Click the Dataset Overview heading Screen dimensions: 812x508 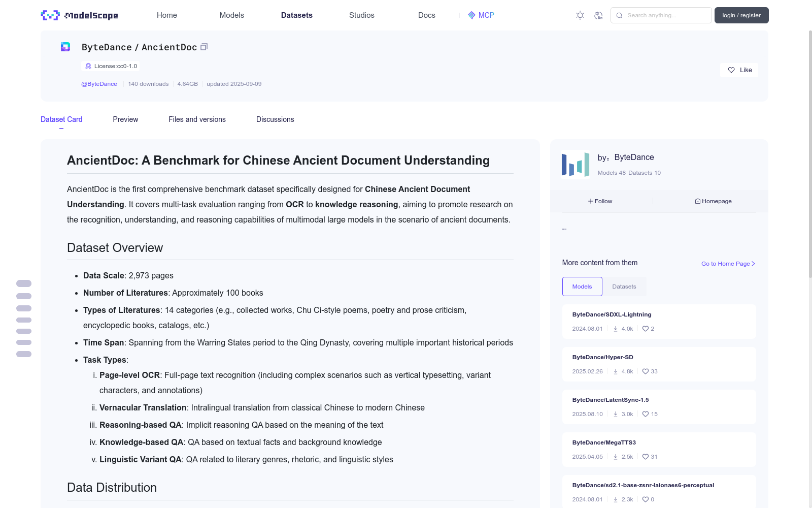[x=115, y=248]
